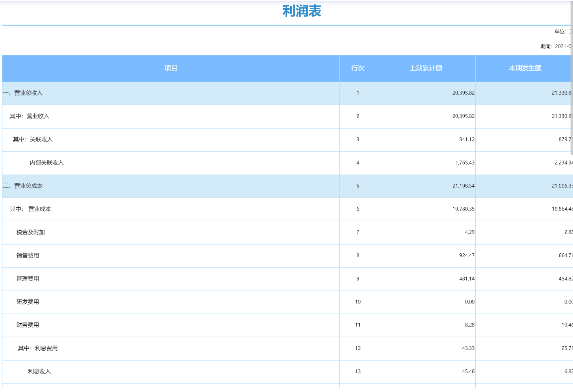
Task: Click 行次 number 13 for 利息收入
Action: (358, 371)
